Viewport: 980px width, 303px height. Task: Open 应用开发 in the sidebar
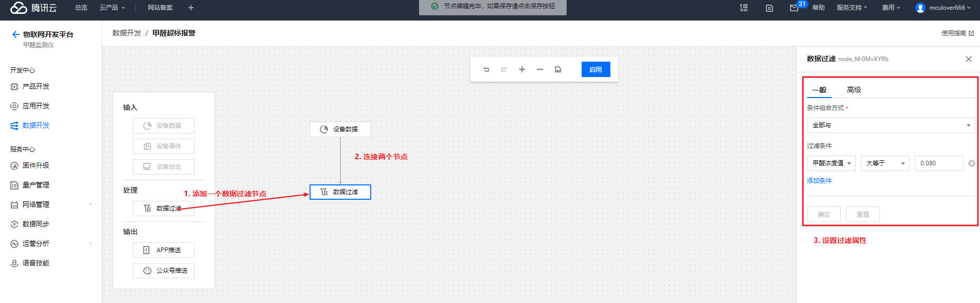(36, 106)
